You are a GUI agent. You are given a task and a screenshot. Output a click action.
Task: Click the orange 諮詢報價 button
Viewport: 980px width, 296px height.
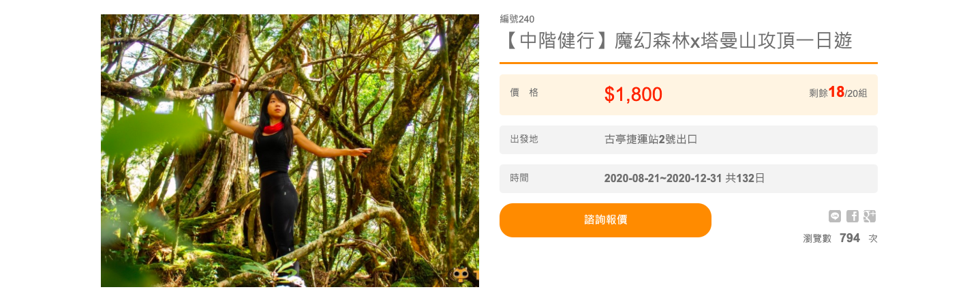click(x=605, y=220)
